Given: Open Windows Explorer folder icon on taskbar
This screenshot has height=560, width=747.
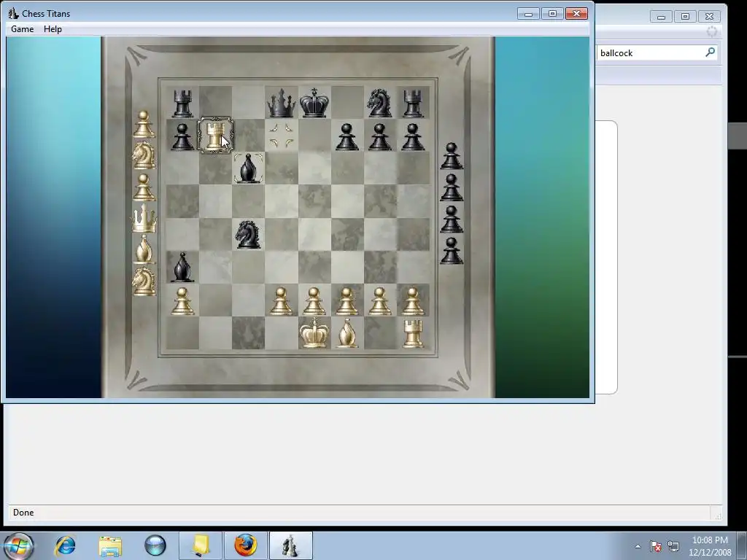Looking at the screenshot, I should tap(110, 545).
